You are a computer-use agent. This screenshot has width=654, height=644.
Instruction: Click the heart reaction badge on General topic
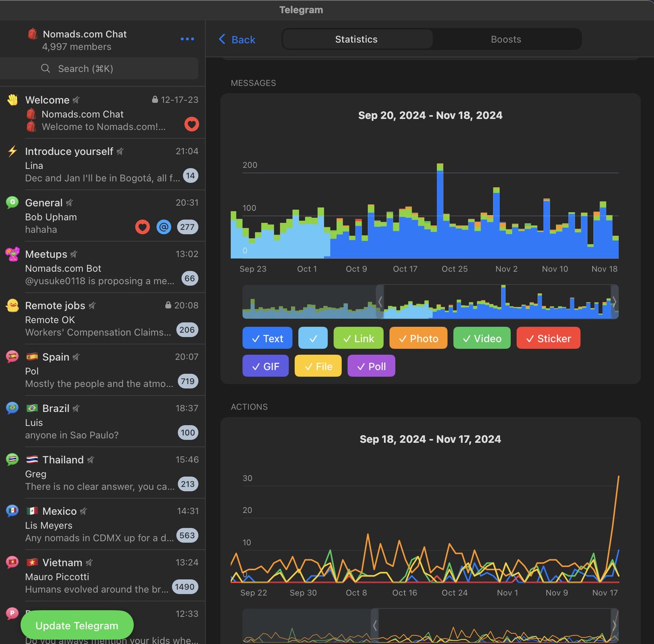click(x=143, y=227)
